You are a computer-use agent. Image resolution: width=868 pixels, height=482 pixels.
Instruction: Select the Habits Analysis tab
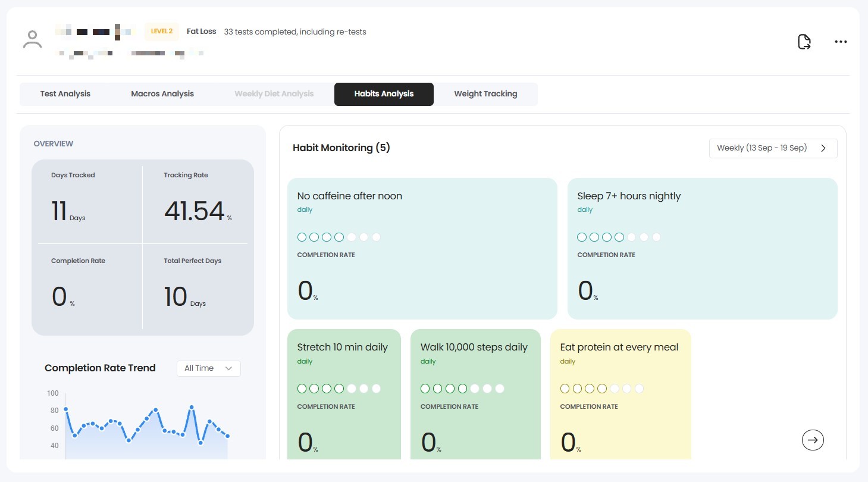384,94
